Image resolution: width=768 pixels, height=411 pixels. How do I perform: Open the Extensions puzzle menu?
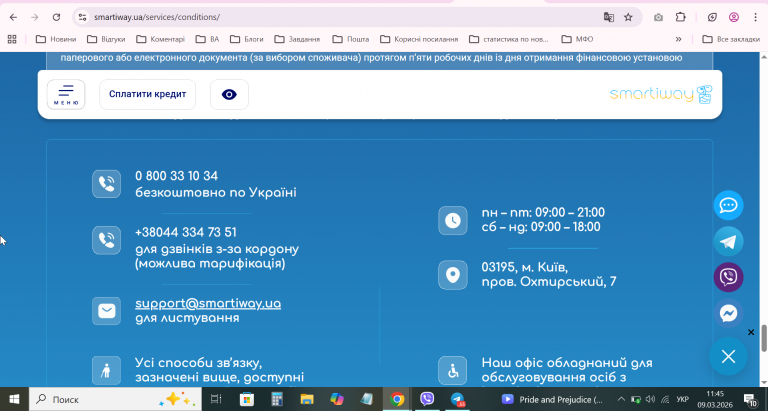tap(681, 17)
